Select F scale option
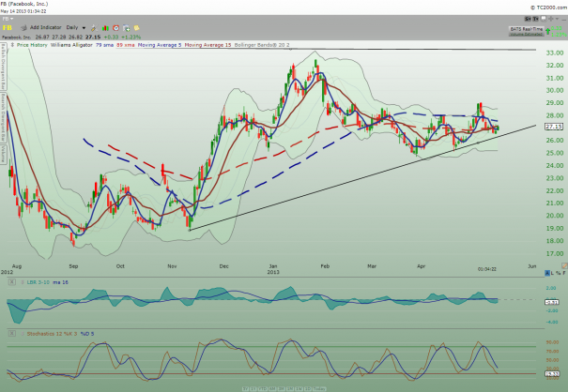The width and height of the screenshot is (568, 392). pyautogui.click(x=564, y=273)
